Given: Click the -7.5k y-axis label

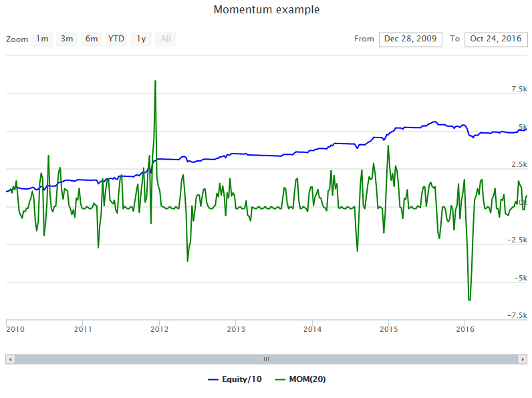Looking at the screenshot, I should click(517, 316).
